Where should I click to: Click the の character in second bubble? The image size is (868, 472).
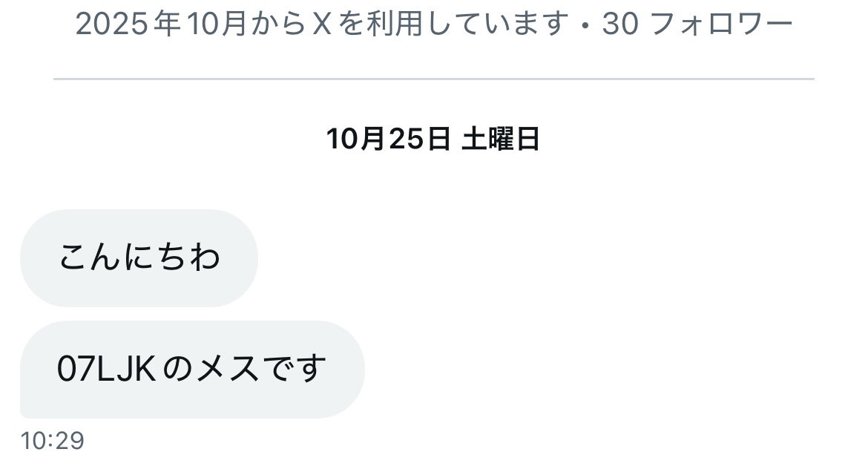178,369
